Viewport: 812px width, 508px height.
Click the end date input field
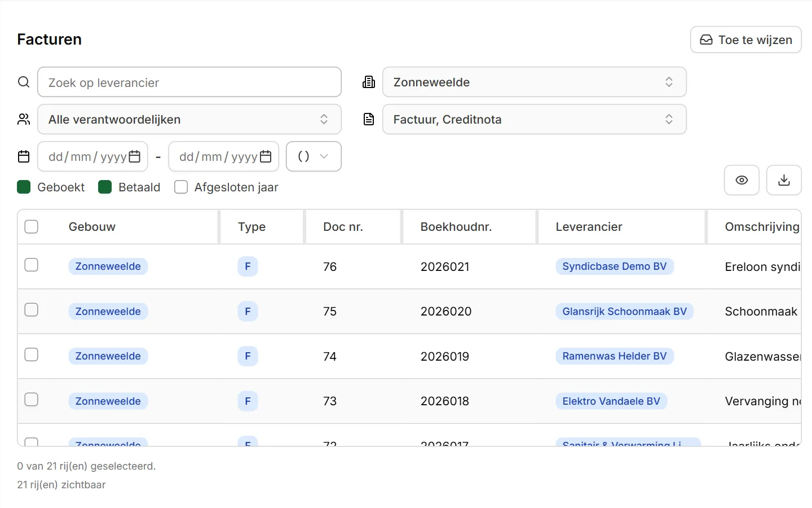click(224, 156)
